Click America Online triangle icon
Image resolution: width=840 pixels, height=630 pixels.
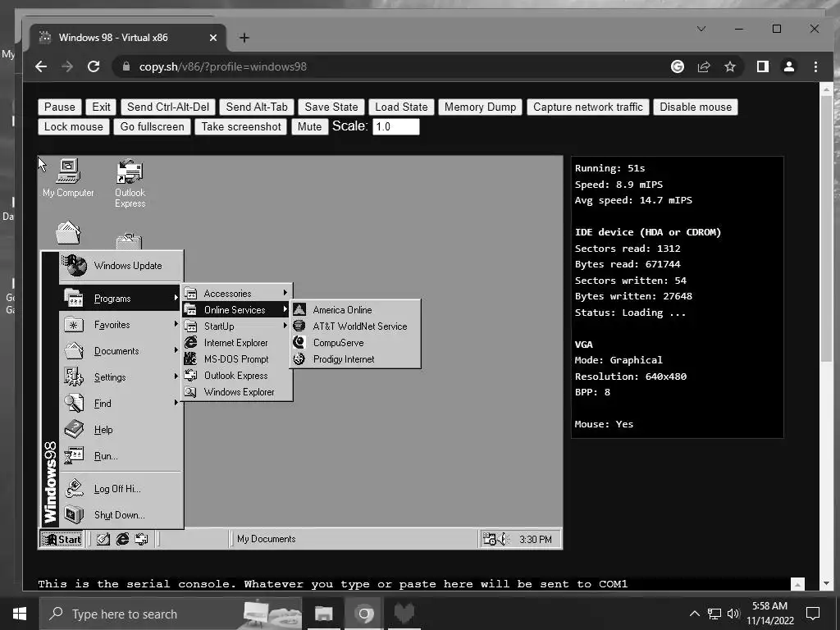click(299, 309)
